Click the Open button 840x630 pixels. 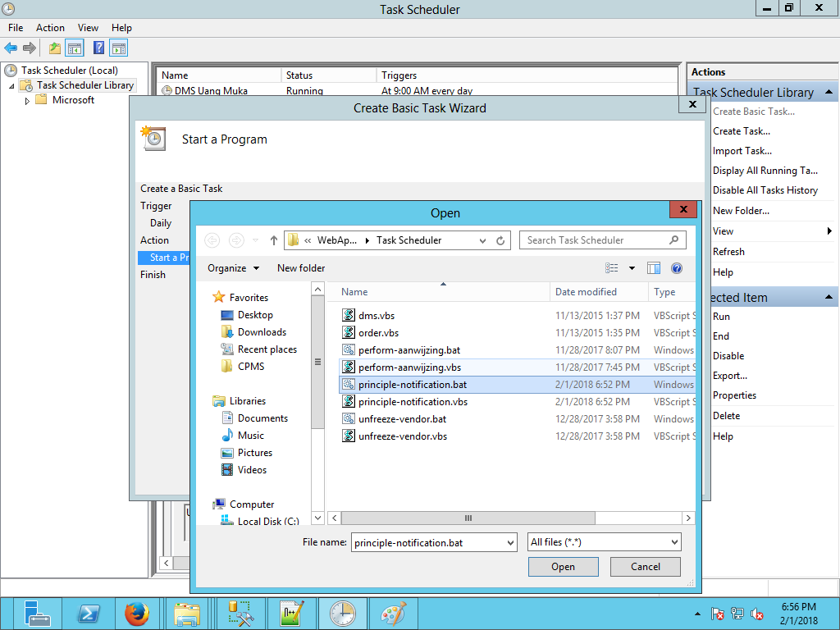click(563, 567)
